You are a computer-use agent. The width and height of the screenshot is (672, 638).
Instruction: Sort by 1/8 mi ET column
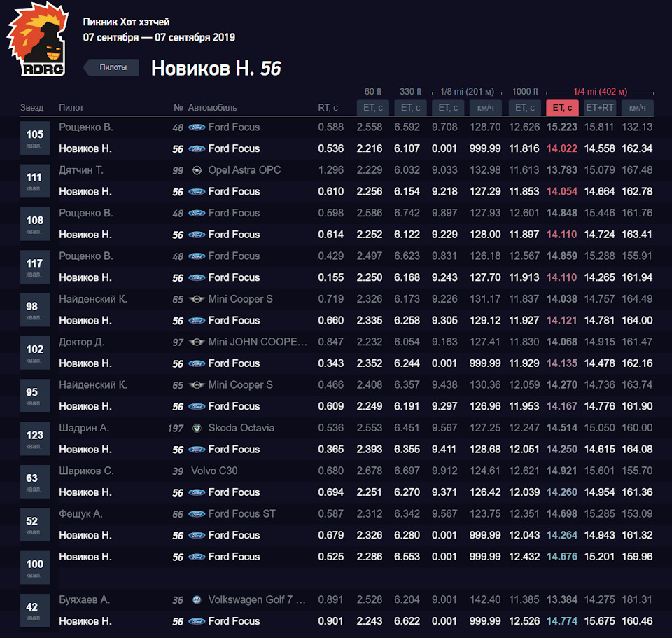[x=448, y=108]
